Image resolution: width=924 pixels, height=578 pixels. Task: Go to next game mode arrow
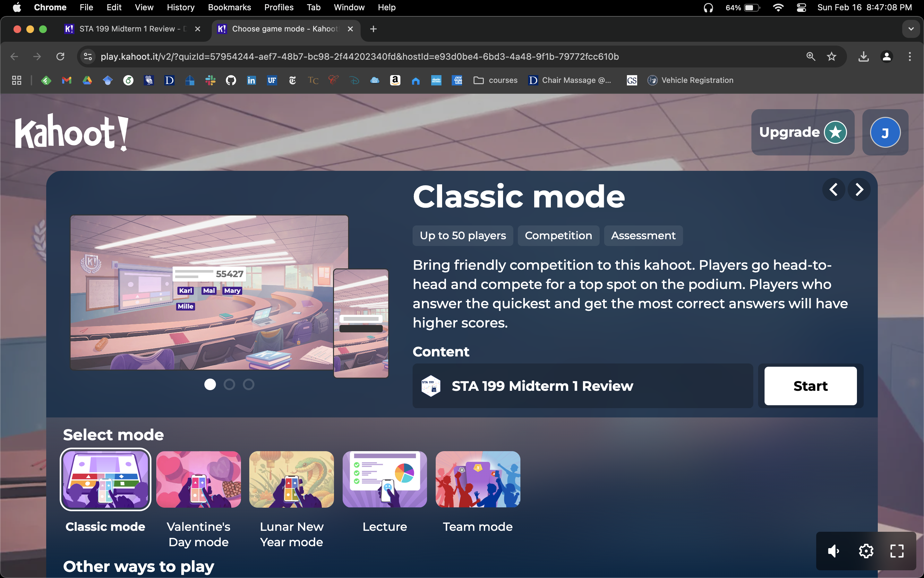pos(859,189)
